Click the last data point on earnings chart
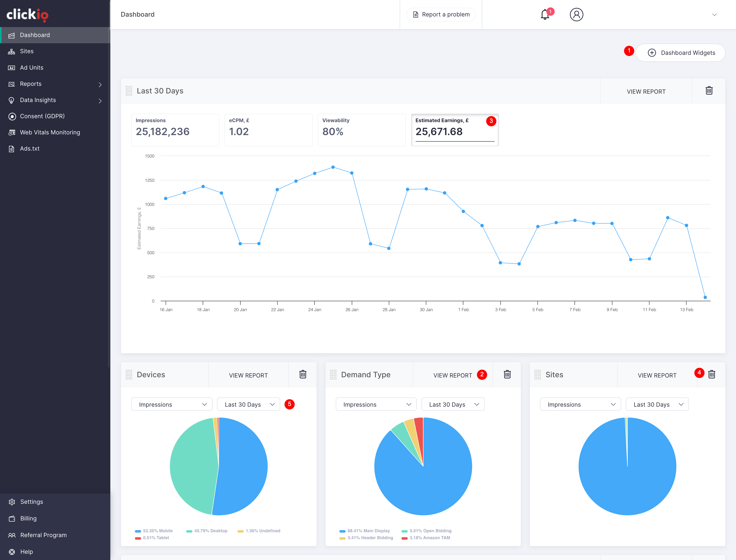 coord(705,297)
